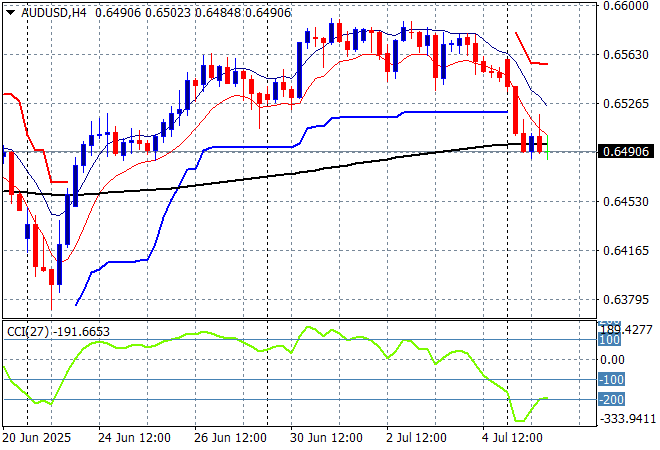
Task: Select the CCI(27) indicator label
Action: pyautogui.click(x=28, y=332)
